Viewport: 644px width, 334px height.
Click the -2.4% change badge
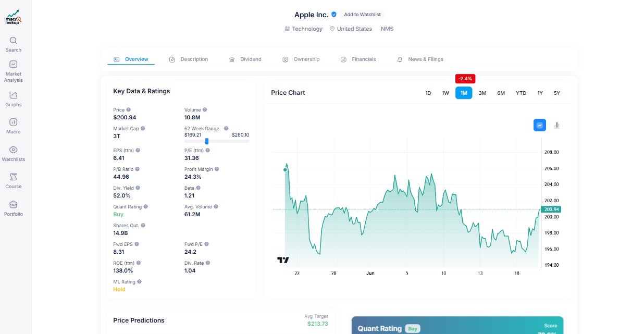[465, 79]
